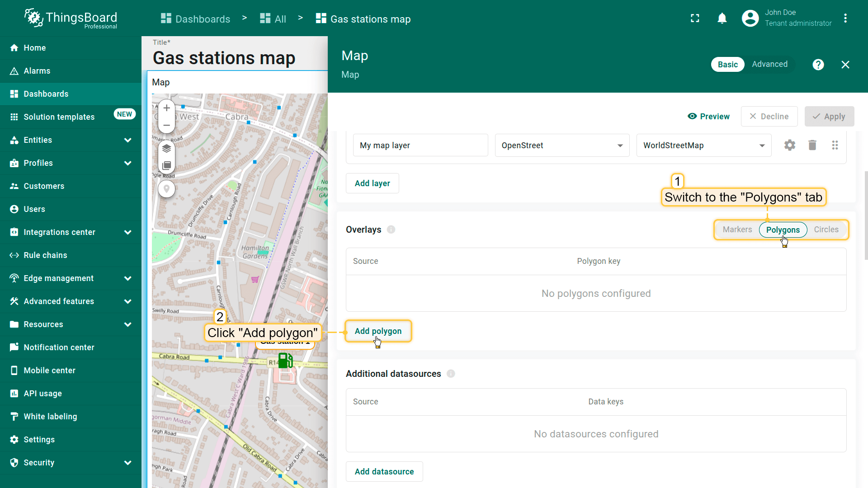Click the place marker map tool

click(166, 188)
